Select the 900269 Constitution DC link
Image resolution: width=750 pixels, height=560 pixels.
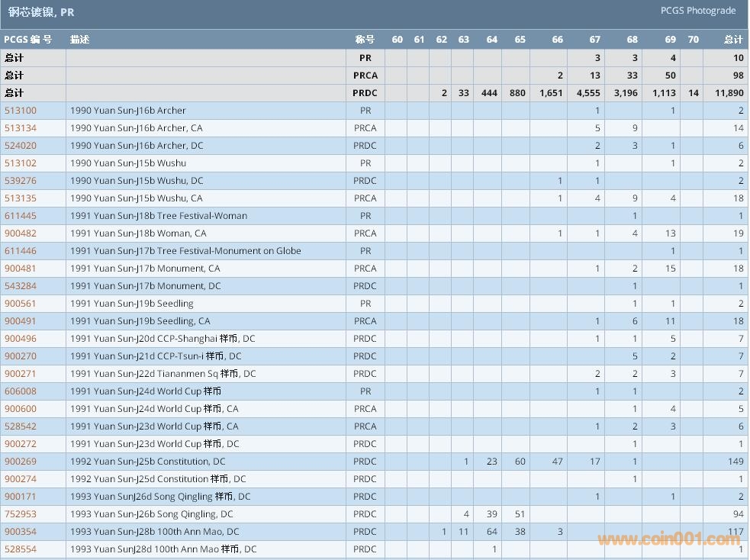pyautogui.click(x=21, y=462)
